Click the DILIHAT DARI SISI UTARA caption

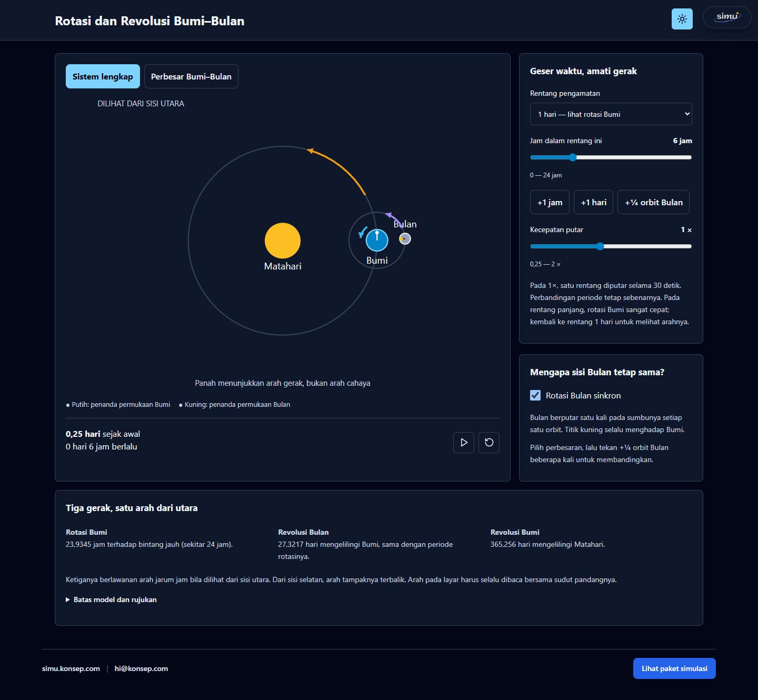click(x=141, y=104)
